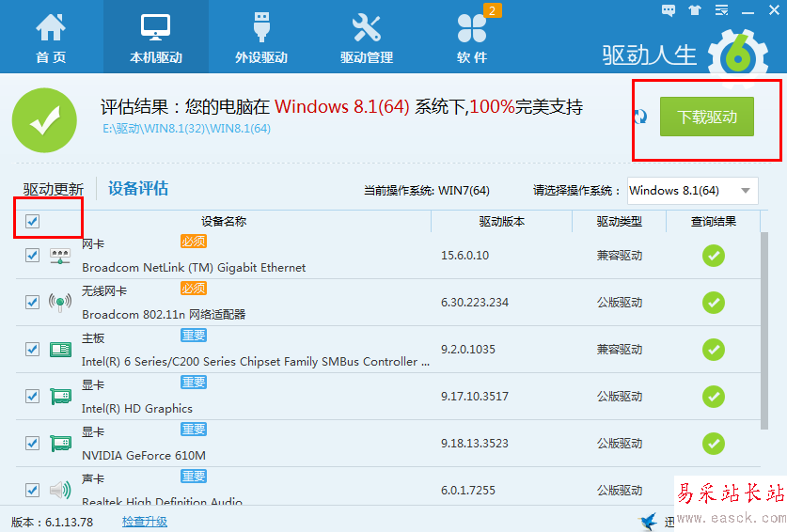
Task: Click the 设备名称 column header
Action: [x=224, y=221]
